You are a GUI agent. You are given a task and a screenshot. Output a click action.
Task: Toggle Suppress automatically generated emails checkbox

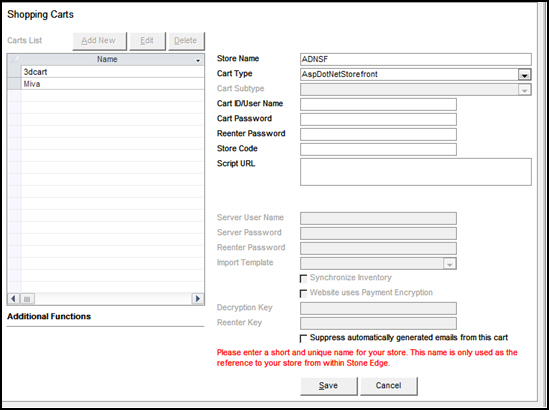(303, 339)
